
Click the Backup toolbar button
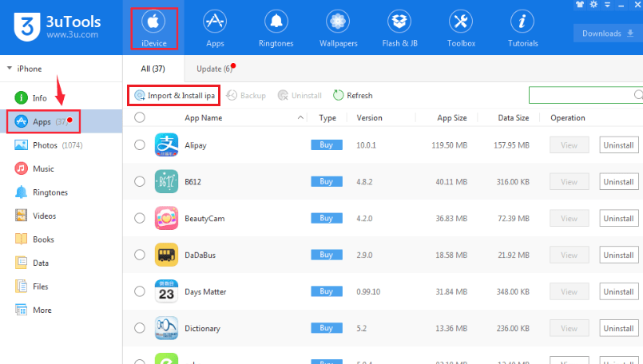click(x=246, y=96)
